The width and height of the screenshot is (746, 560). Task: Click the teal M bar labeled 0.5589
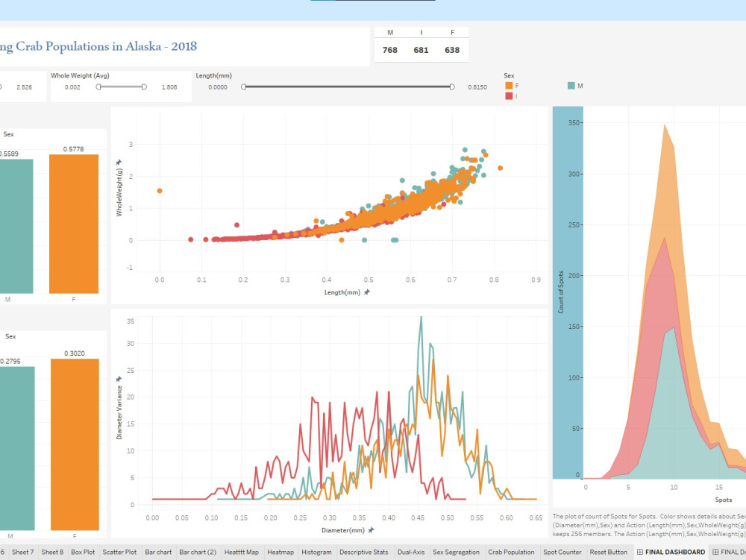(x=16, y=226)
